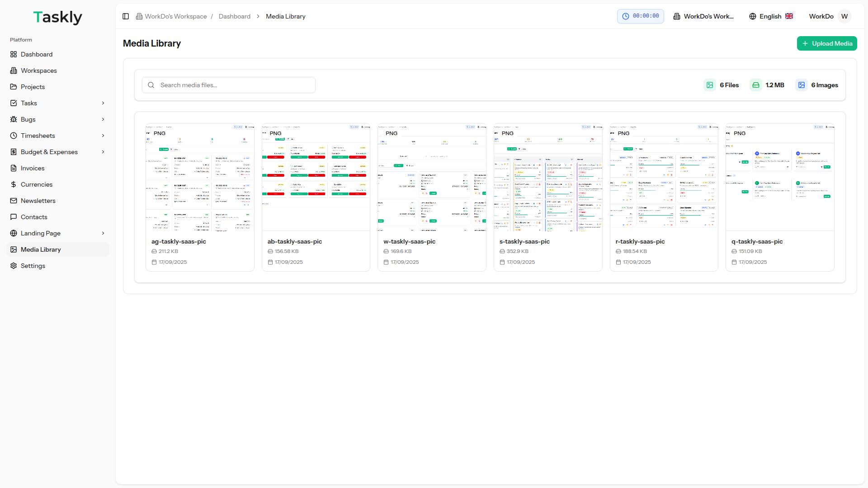Open the WorkDo's Work... workspace switcher
The height and width of the screenshot is (488, 868).
pos(703,16)
